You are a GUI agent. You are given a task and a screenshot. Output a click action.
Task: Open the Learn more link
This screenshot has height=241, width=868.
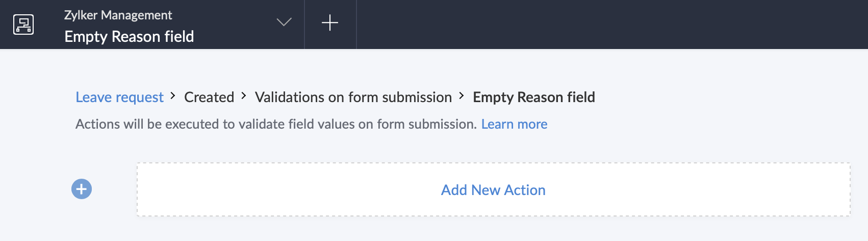[514, 124]
